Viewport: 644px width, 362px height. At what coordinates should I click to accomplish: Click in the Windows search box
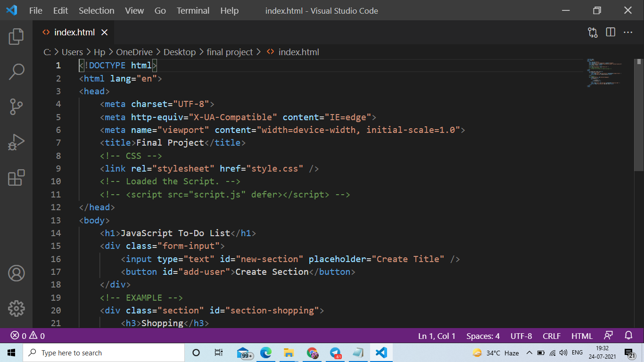(x=104, y=353)
